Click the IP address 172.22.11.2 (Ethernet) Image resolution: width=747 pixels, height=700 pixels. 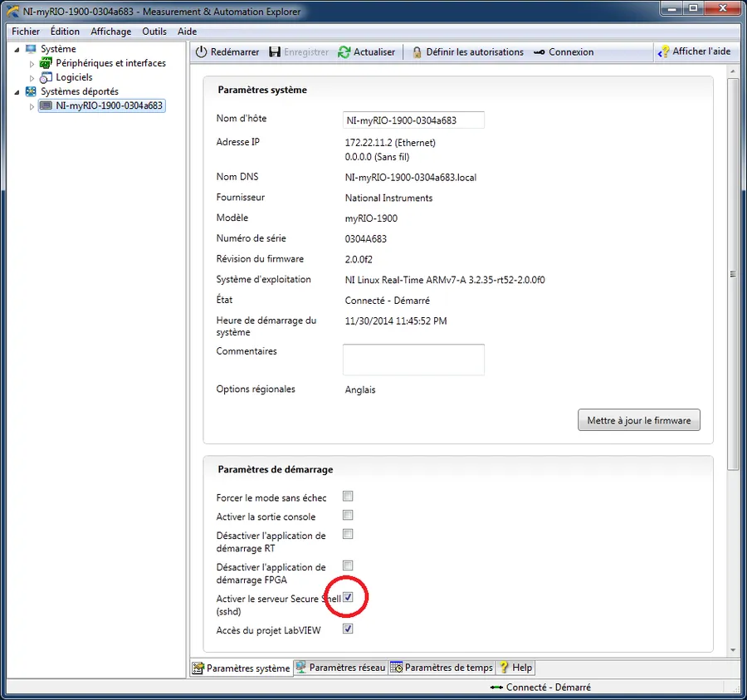coord(390,143)
